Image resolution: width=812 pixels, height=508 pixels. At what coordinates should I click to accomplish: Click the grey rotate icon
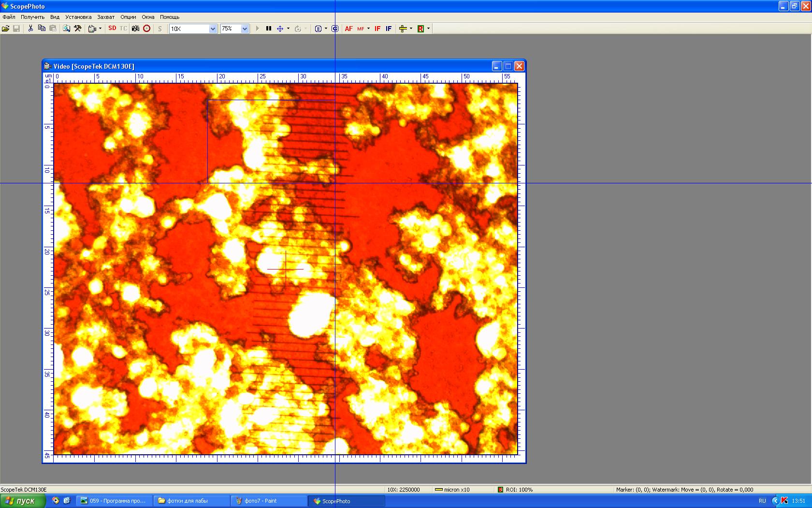(298, 29)
